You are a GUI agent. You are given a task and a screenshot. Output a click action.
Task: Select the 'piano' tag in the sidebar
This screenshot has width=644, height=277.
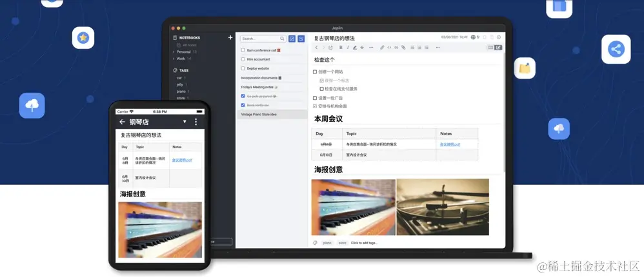pos(181,91)
